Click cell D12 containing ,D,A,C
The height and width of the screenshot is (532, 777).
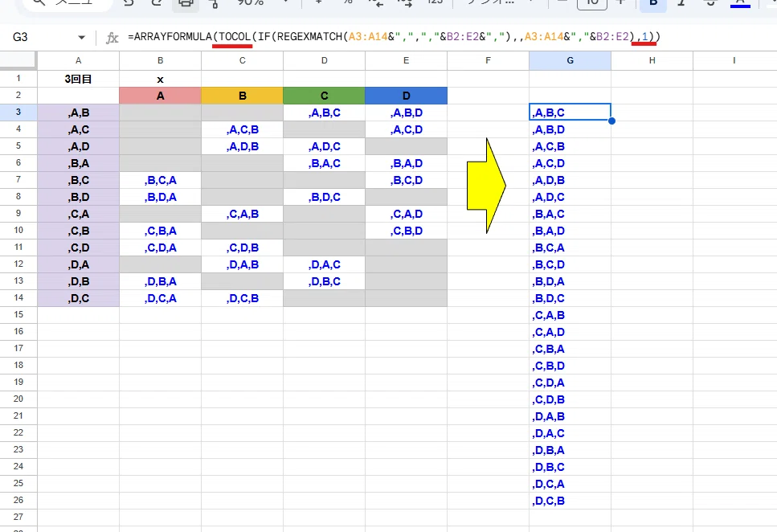coord(324,264)
